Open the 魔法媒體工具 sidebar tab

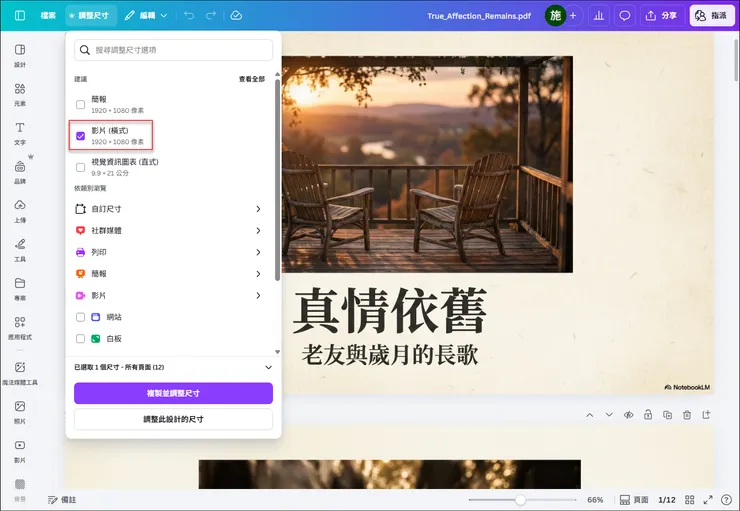20,373
